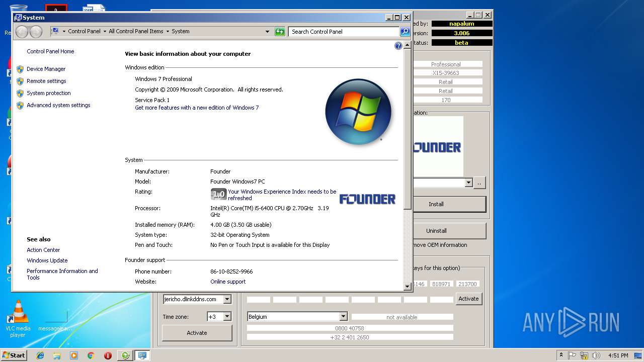The height and width of the screenshot is (362, 644).
Task: Click the shield icon beside System protection
Action: [x=20, y=94]
